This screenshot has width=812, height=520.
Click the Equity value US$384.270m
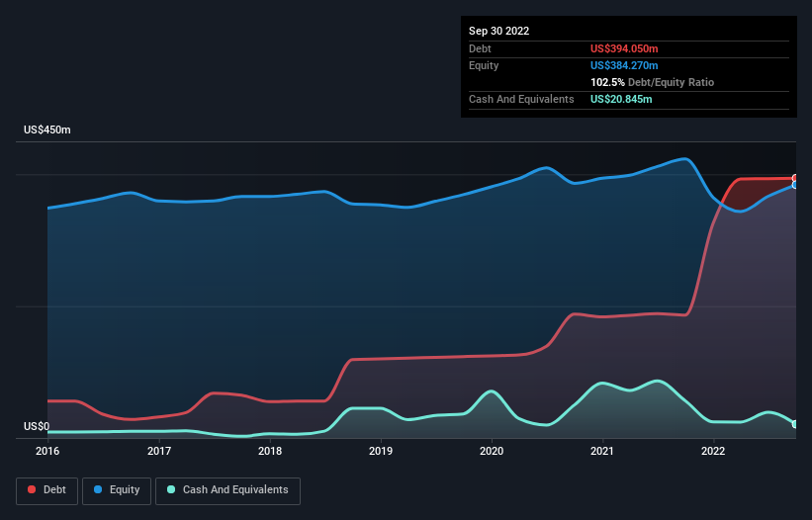tap(624, 65)
